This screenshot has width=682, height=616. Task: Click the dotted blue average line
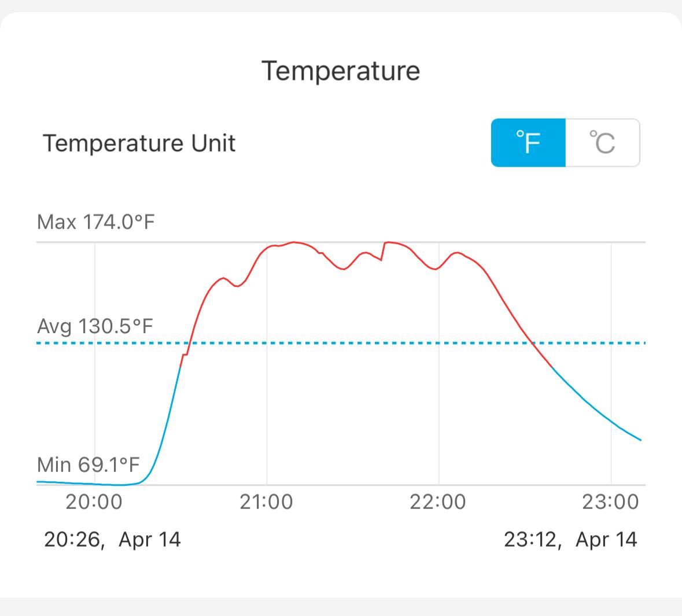(x=347, y=343)
